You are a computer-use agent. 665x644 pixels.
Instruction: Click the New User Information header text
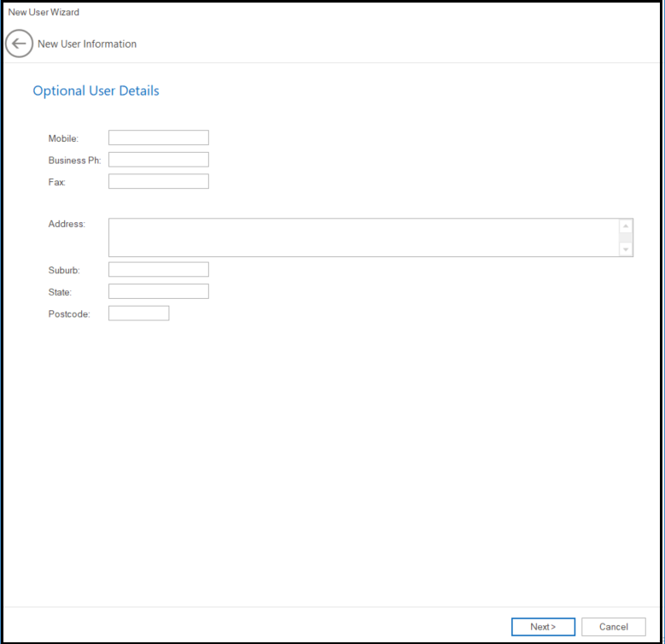tap(87, 44)
